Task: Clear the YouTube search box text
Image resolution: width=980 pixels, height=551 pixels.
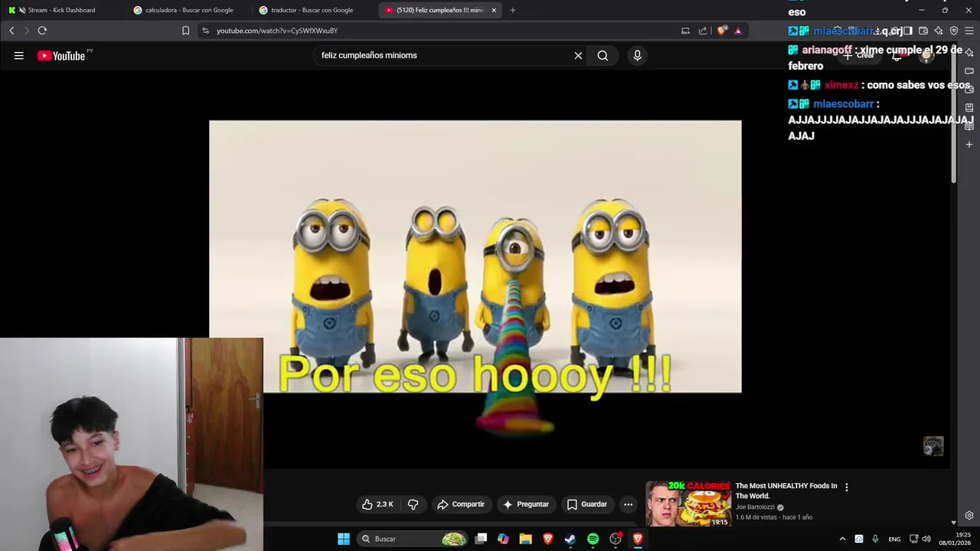Action: click(578, 55)
